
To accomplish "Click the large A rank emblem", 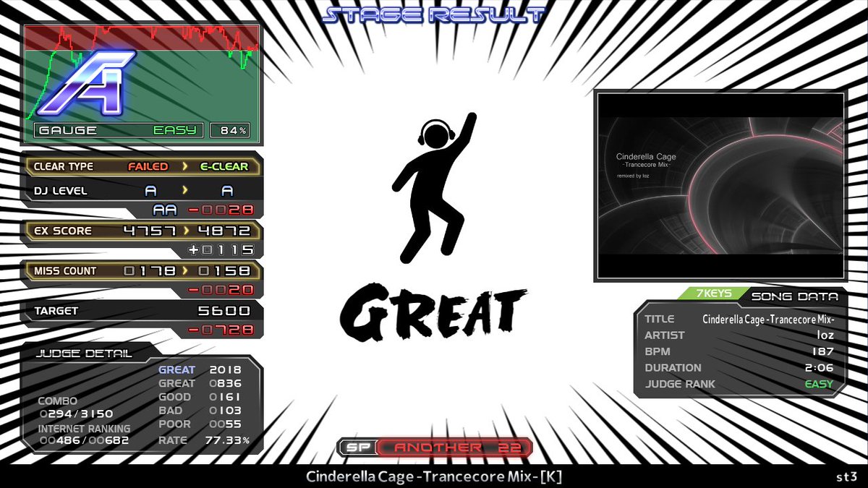I will click(x=87, y=83).
